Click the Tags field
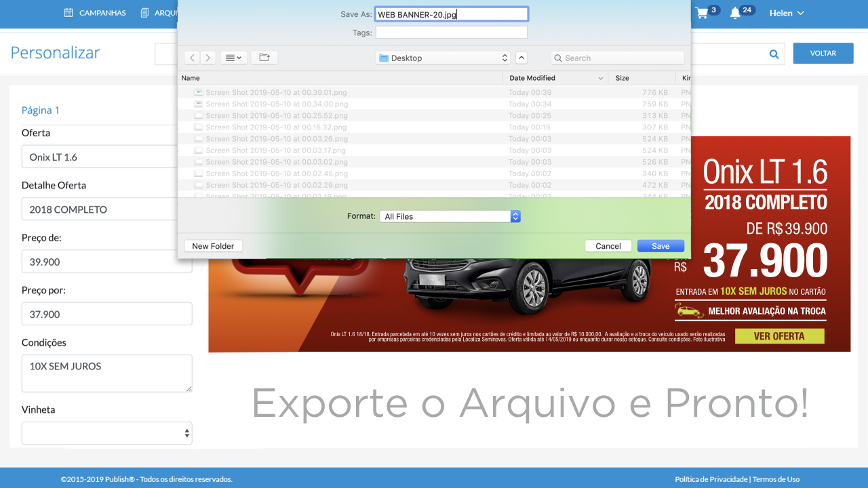 452,33
